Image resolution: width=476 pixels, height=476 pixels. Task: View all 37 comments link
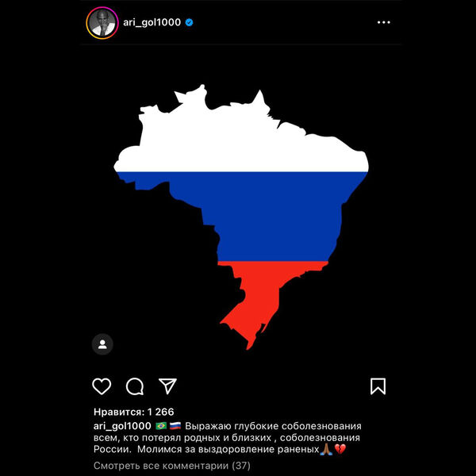[x=172, y=466]
